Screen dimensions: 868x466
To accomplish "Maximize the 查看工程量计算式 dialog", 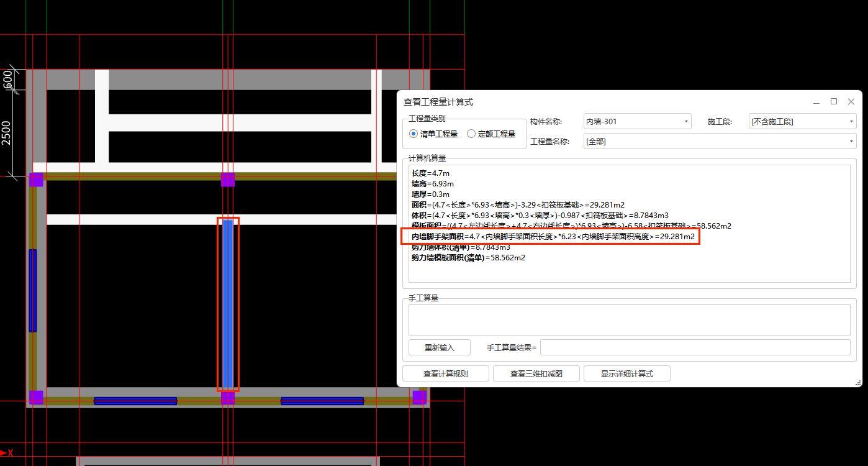I will 834,101.
